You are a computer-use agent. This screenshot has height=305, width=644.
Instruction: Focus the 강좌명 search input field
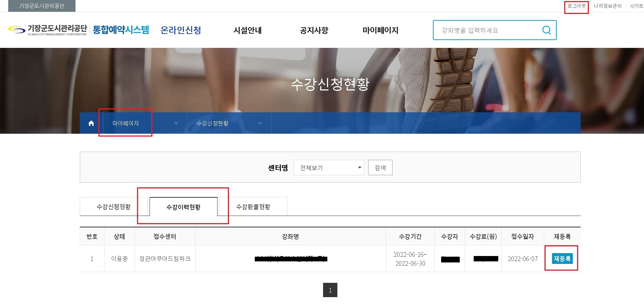pos(487,30)
